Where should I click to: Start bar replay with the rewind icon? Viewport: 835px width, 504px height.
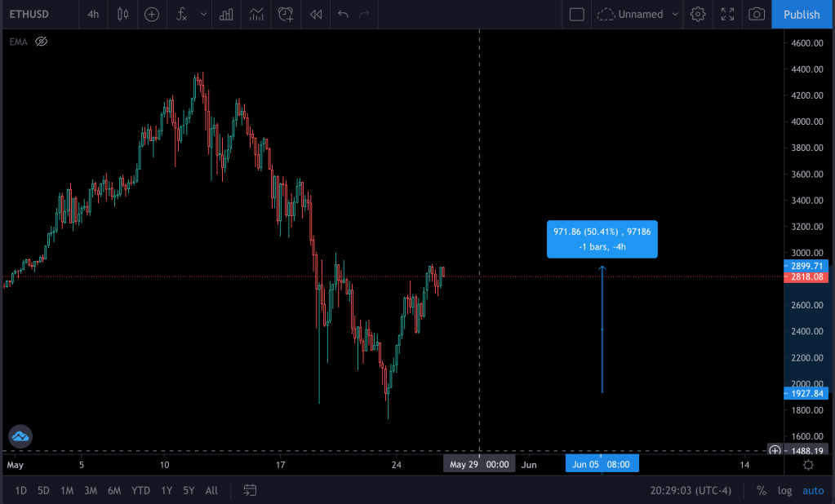coord(315,14)
